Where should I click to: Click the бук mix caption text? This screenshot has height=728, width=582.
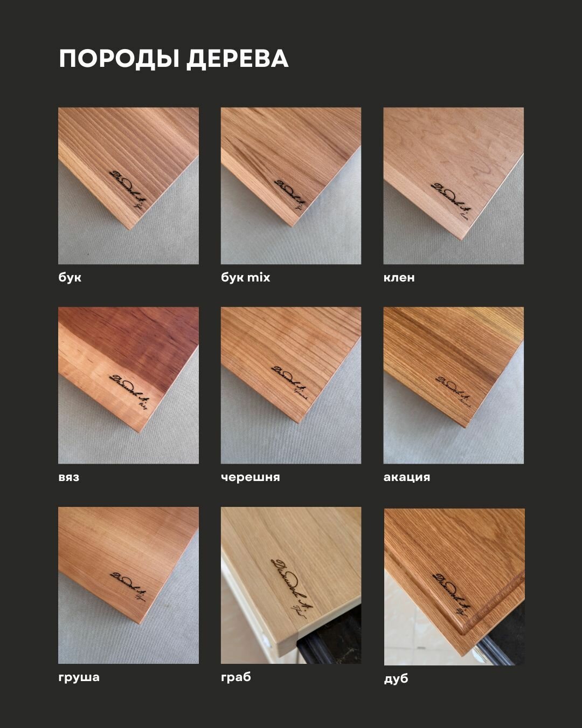click(x=246, y=278)
